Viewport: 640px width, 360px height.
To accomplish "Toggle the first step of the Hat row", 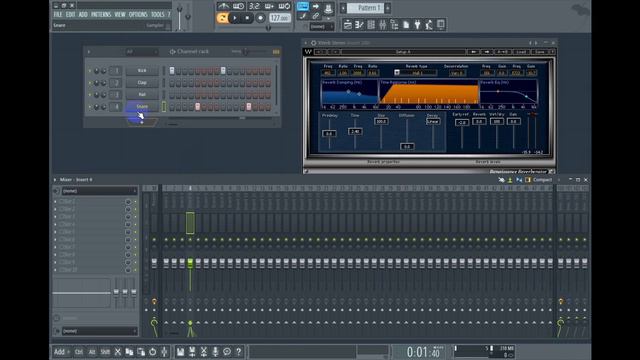I will click(172, 95).
